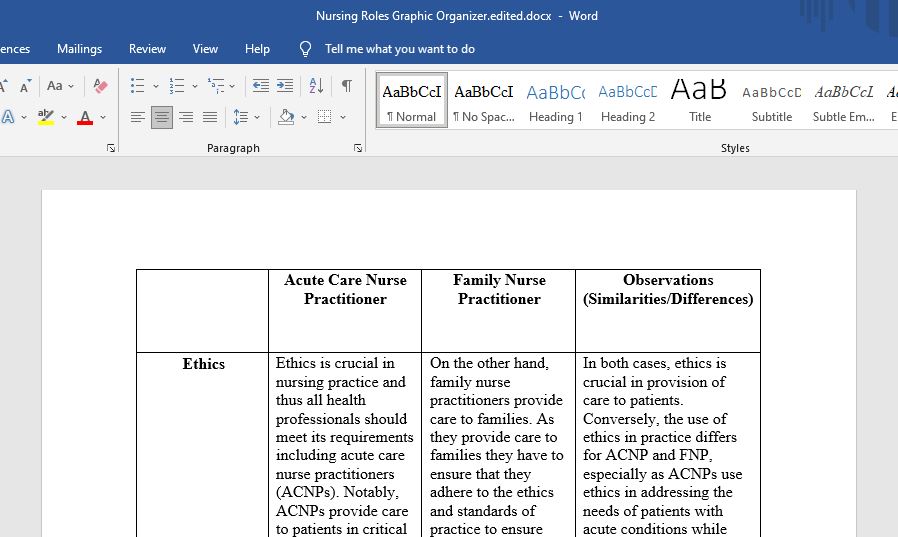The image size is (898, 537).
Task: Click the Tell me lightbulb icon
Action: [305, 49]
